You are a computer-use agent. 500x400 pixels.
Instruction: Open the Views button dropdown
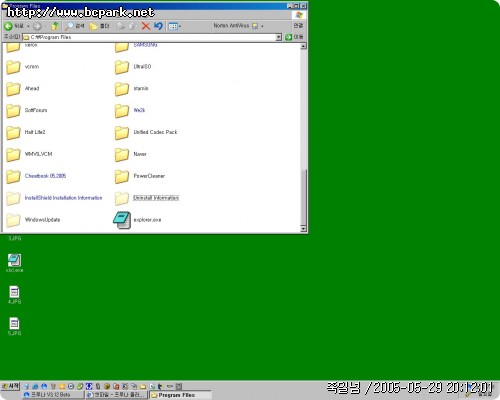coord(175,26)
